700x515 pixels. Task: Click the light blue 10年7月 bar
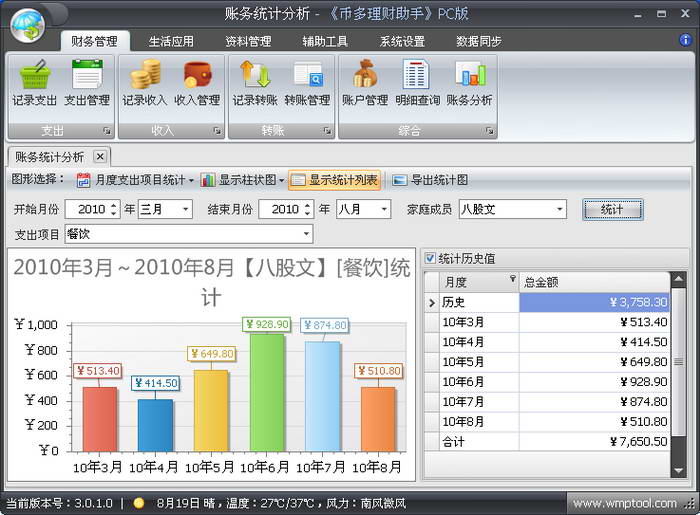pyautogui.click(x=323, y=397)
